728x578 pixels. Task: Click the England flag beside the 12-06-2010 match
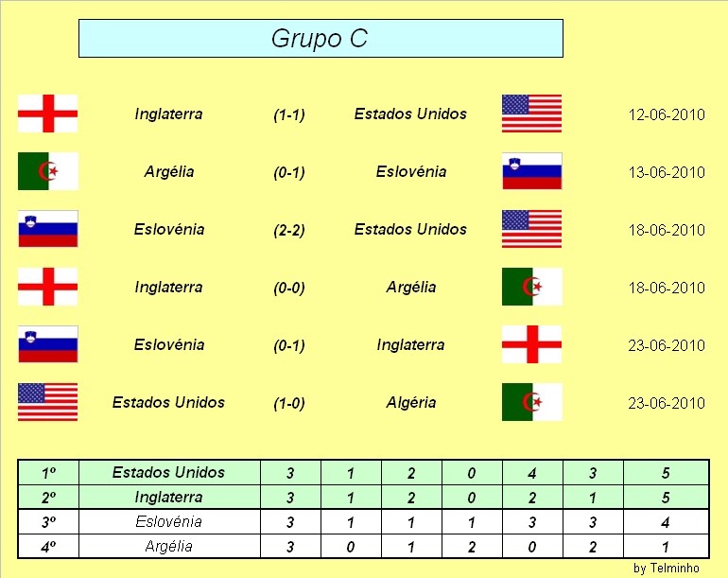[x=48, y=114]
